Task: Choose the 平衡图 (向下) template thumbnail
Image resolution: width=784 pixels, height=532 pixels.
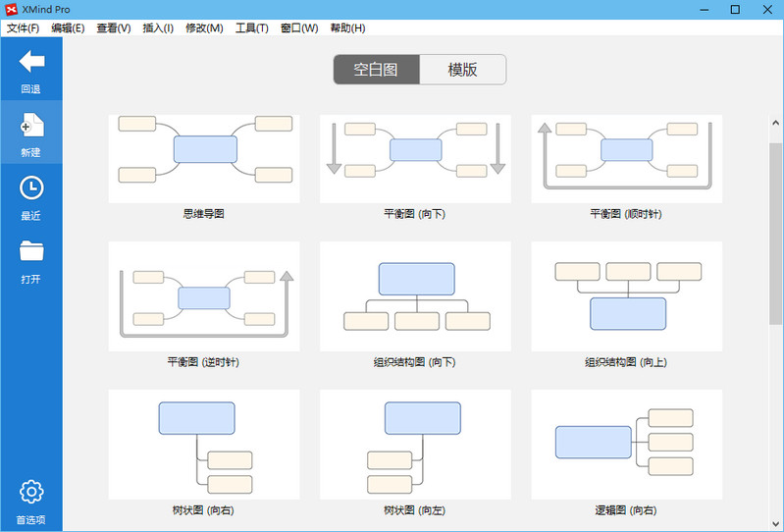Action: (415, 158)
